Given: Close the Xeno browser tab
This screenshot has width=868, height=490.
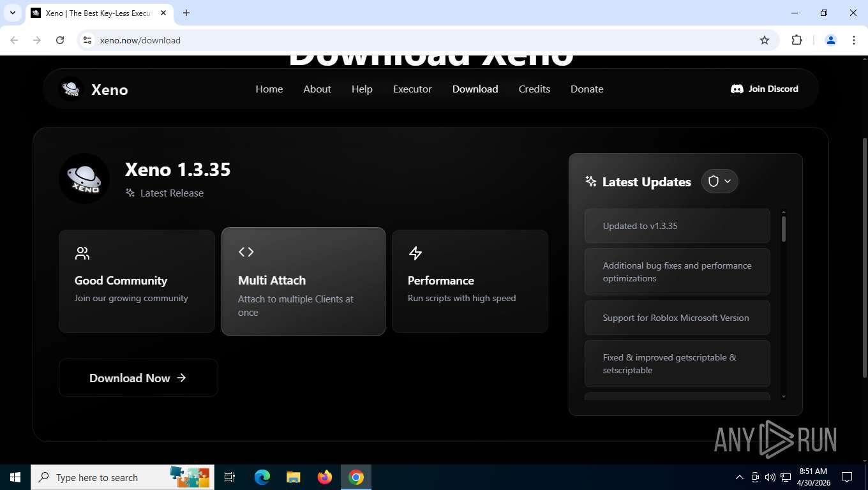Looking at the screenshot, I should (x=163, y=13).
